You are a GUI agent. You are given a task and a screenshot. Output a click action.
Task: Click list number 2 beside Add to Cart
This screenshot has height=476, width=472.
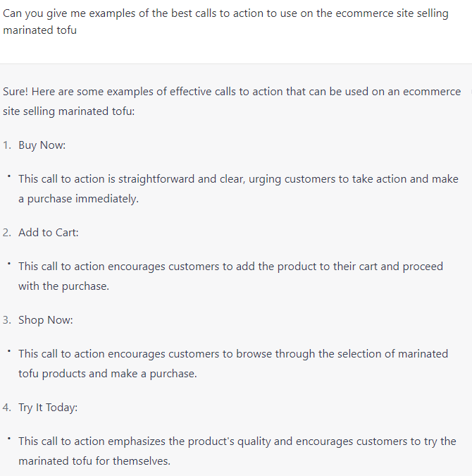click(x=7, y=233)
